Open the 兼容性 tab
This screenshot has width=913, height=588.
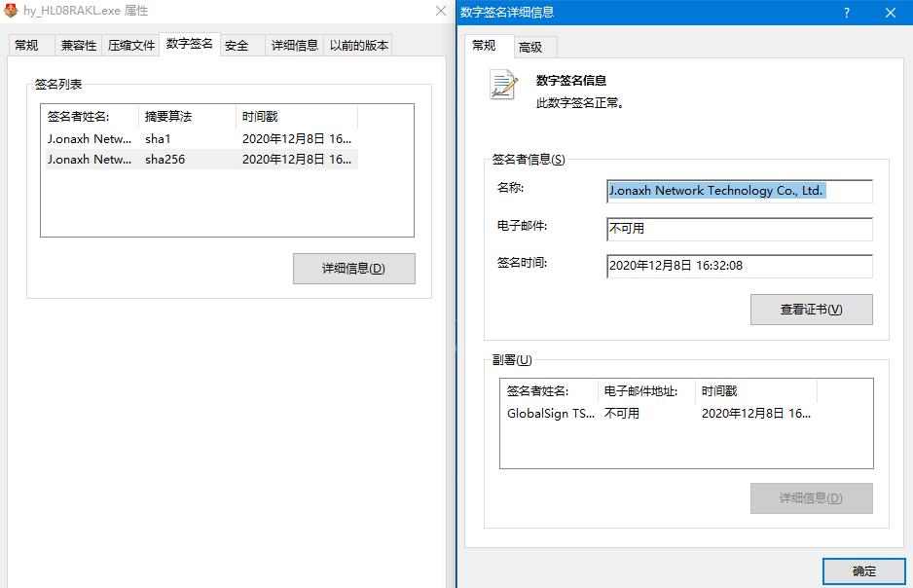(77, 45)
